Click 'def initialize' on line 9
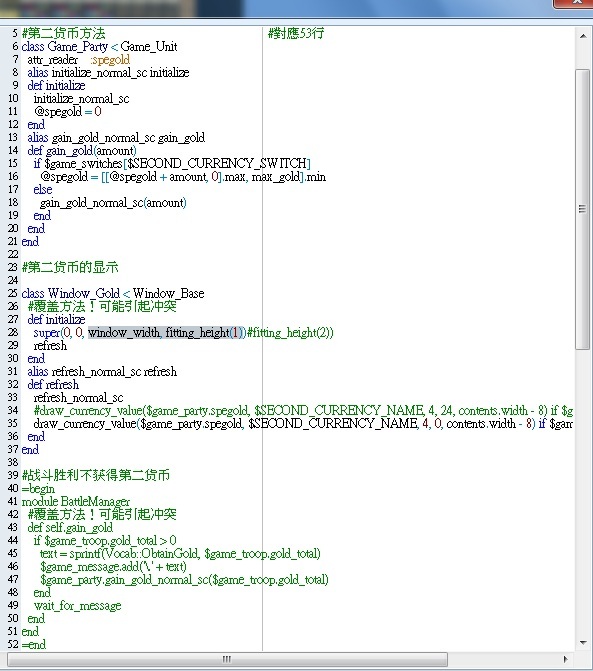The height and width of the screenshot is (671, 593). click(56, 86)
